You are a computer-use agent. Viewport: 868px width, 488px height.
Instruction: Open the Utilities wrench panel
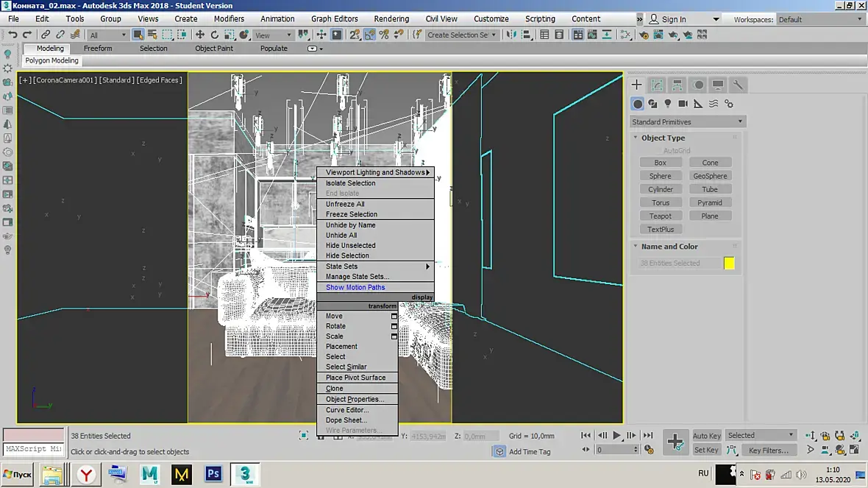tap(738, 85)
